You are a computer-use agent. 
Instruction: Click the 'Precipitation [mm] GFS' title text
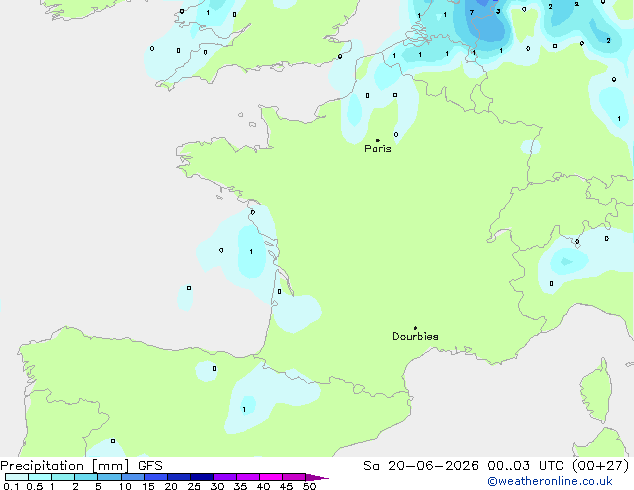click(x=81, y=466)
